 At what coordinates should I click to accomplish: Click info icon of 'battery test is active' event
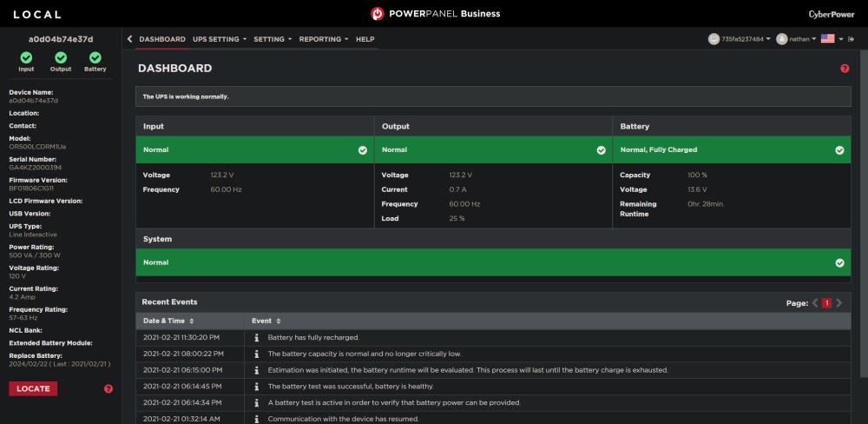tap(257, 403)
